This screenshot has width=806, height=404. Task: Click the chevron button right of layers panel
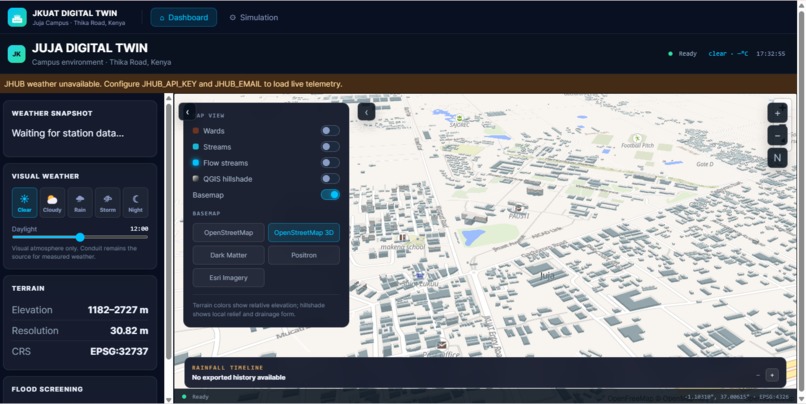coord(366,112)
